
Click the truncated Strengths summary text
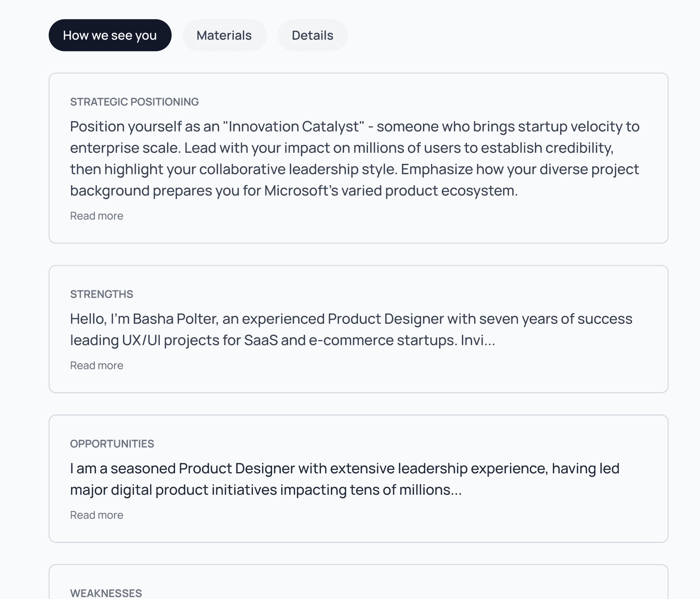[x=282, y=330]
